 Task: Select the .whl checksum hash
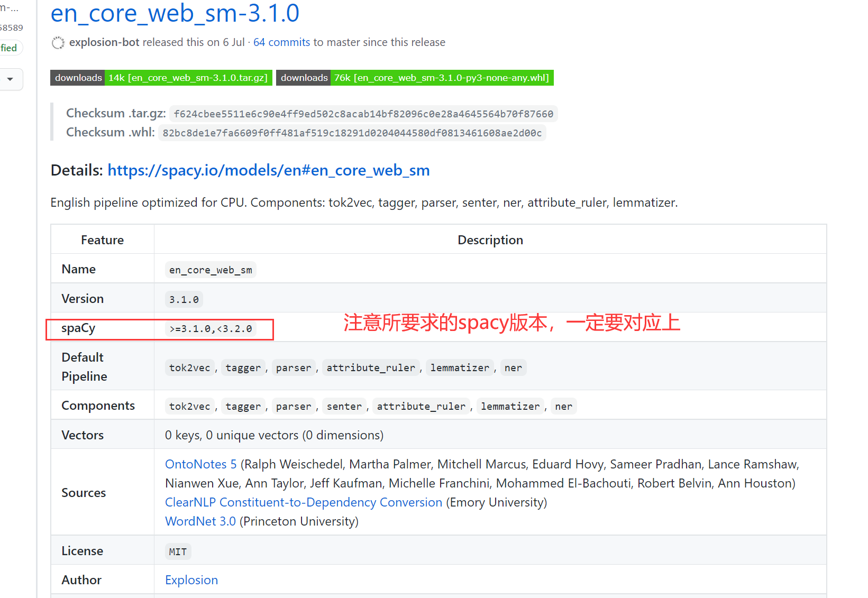(x=352, y=133)
